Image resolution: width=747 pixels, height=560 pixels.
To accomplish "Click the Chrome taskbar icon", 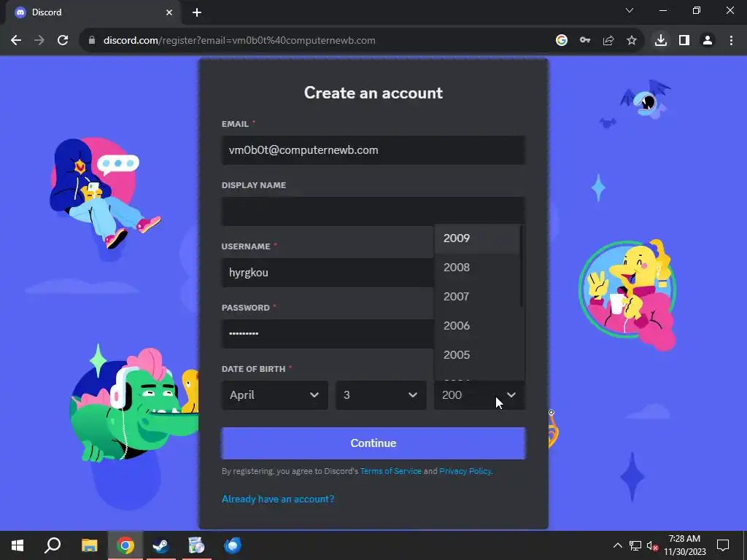I will [125, 545].
